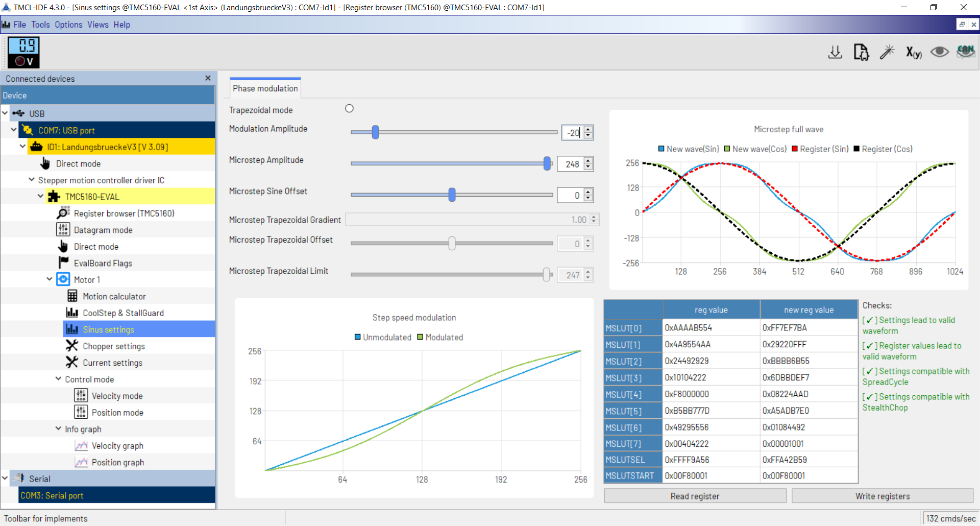Click the Position mode sliders icon

(81, 412)
